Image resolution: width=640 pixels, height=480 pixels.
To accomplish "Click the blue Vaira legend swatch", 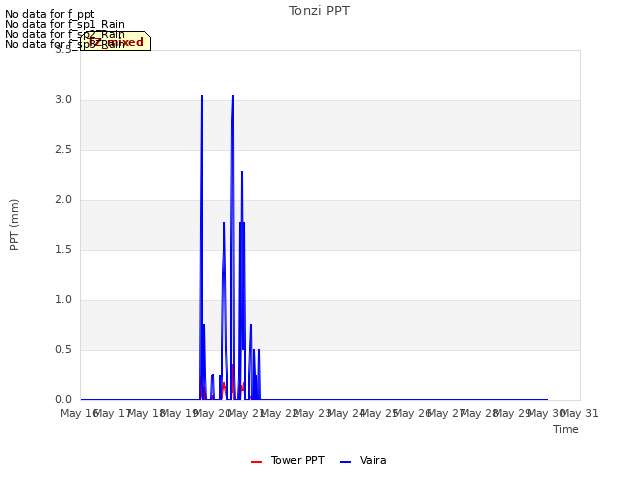I will pyautogui.click(x=345, y=462).
